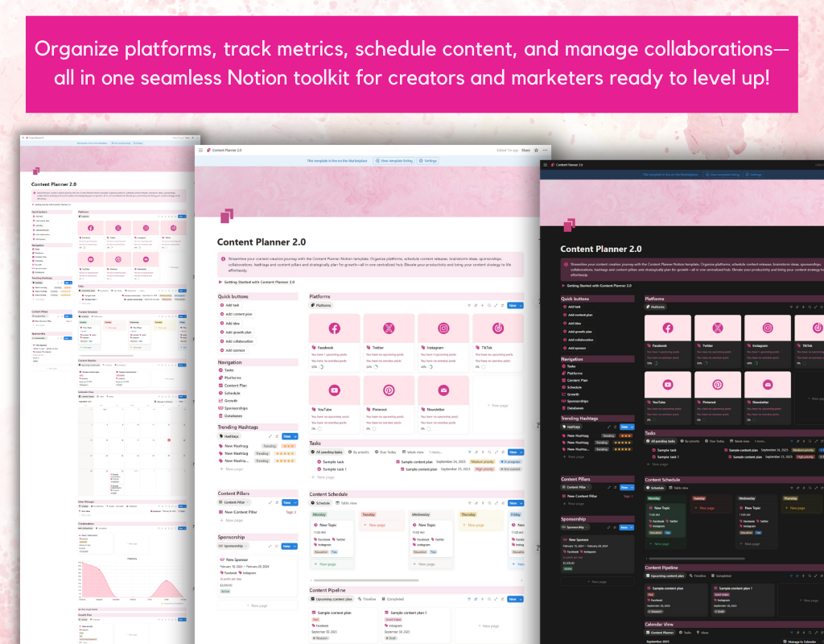Click the favorite star icon in the middle light window
The height and width of the screenshot is (644, 824).
point(536,151)
